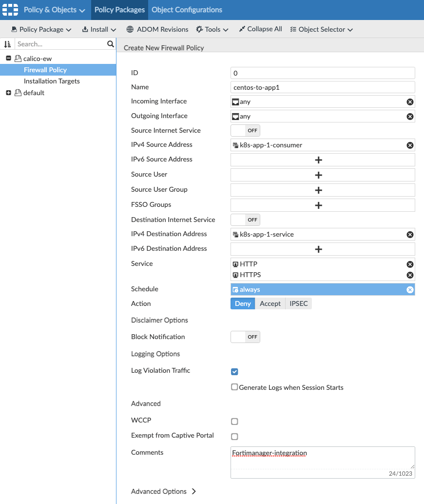This screenshot has width=424, height=504.
Task: Click into the Name field
Action: point(323,87)
